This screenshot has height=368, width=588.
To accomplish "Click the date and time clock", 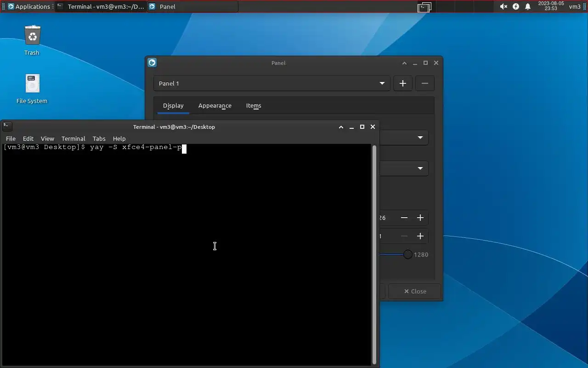I will pyautogui.click(x=551, y=6).
